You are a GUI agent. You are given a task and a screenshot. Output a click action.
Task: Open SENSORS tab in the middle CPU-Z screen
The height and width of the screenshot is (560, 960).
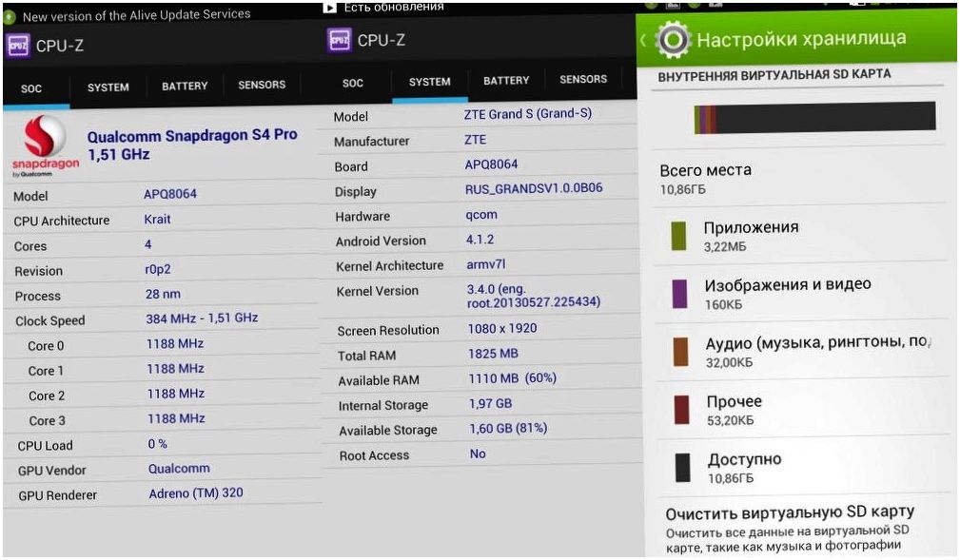tap(583, 80)
